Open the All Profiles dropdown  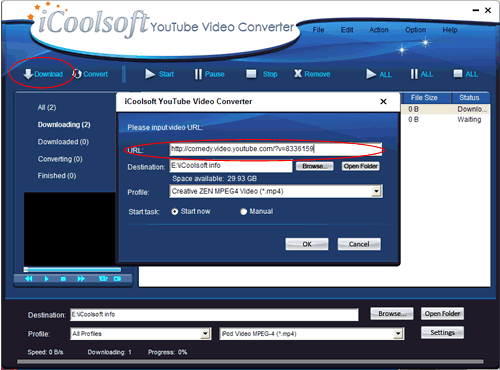(x=205, y=334)
